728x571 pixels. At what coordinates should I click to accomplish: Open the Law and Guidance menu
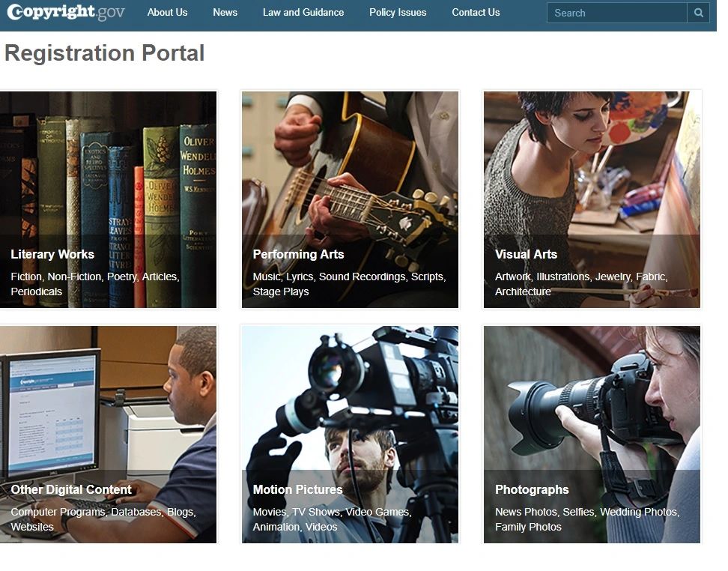(x=303, y=12)
